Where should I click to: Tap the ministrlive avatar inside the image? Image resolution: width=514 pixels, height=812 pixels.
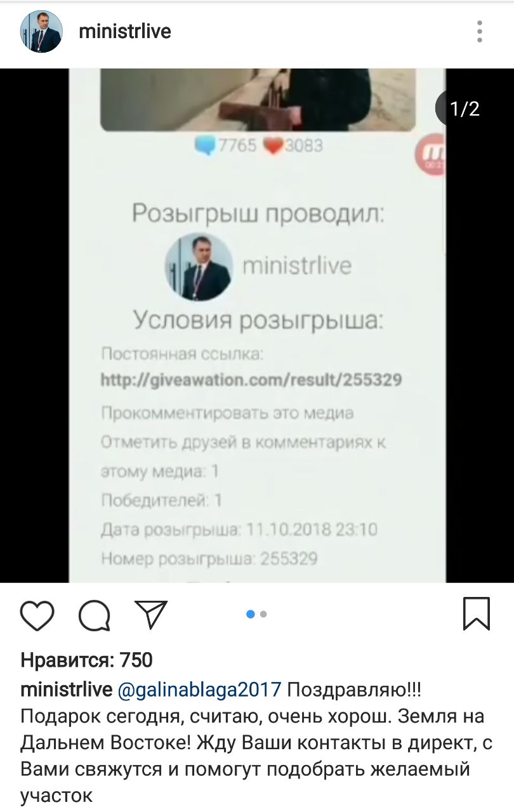198,266
